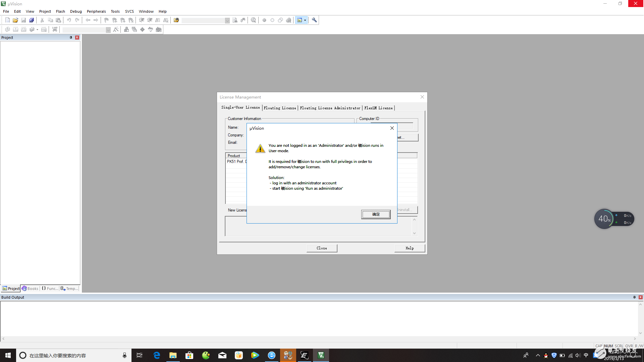
Task: Click the Configuration wrench icon
Action: 314,20
